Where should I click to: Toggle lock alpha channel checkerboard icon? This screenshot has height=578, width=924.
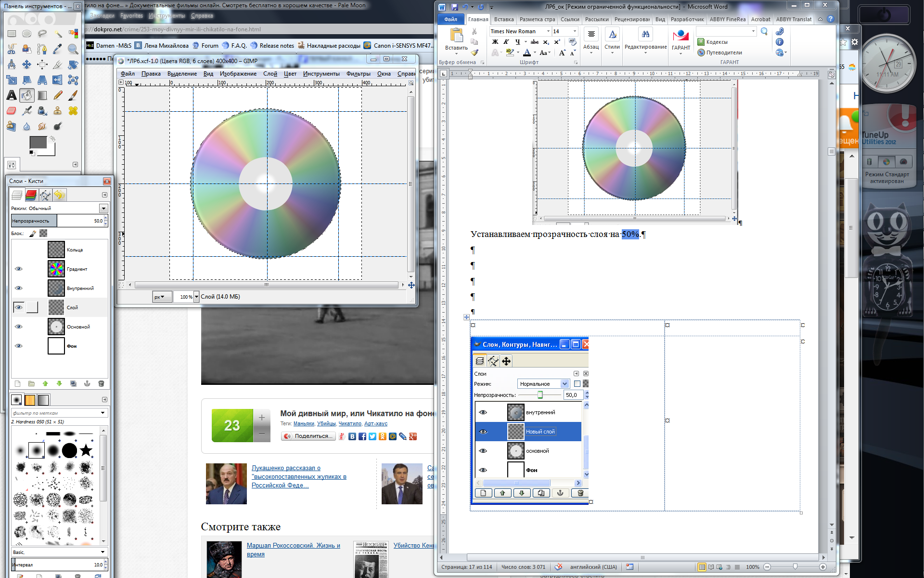click(x=43, y=234)
